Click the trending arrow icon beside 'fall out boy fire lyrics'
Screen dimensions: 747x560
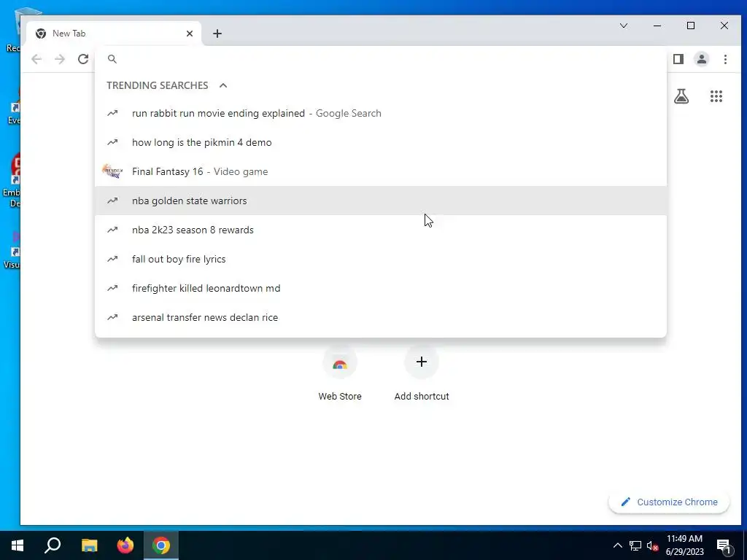(112, 259)
